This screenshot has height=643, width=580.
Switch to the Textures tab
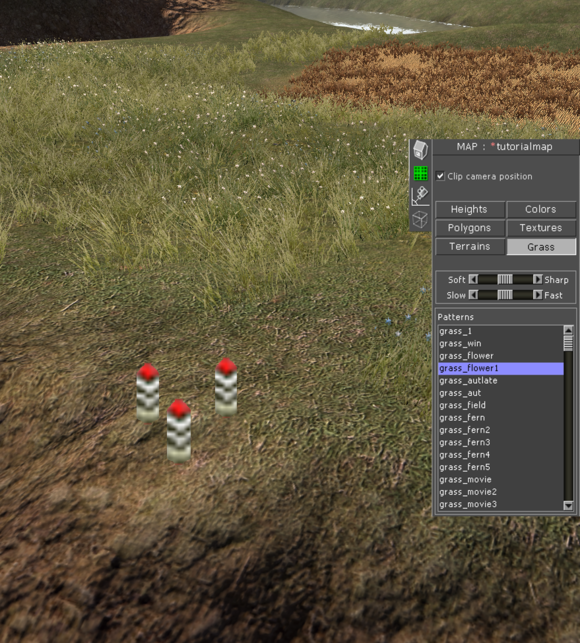541,228
